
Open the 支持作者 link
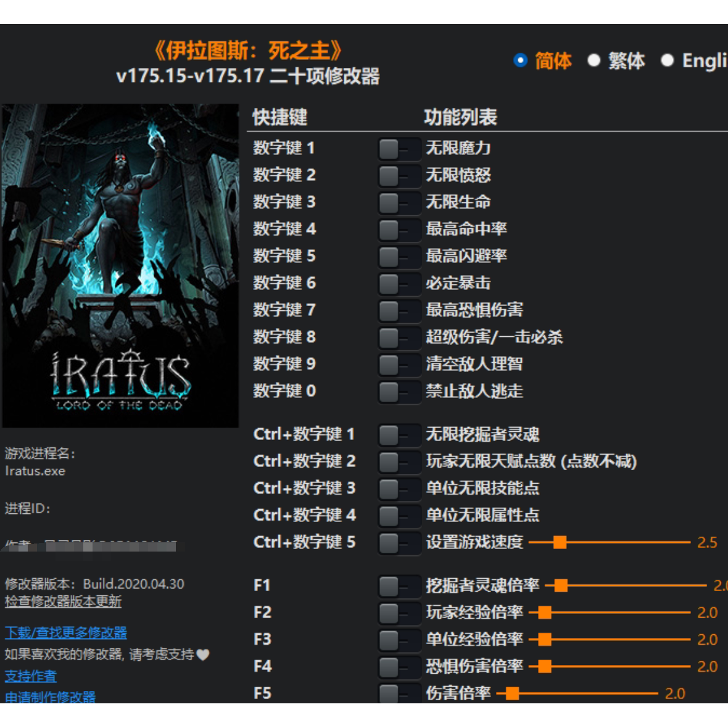[x=31, y=676]
